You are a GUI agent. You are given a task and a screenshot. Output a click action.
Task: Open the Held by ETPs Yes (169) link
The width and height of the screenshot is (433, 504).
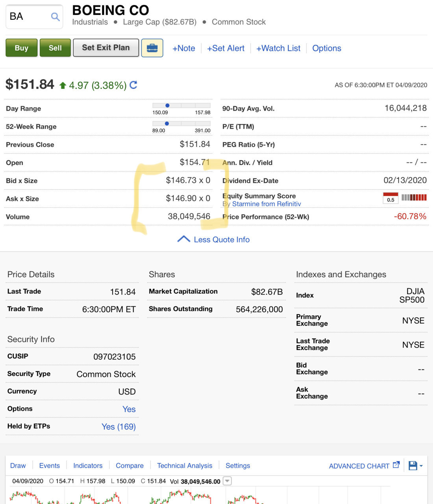tap(118, 426)
